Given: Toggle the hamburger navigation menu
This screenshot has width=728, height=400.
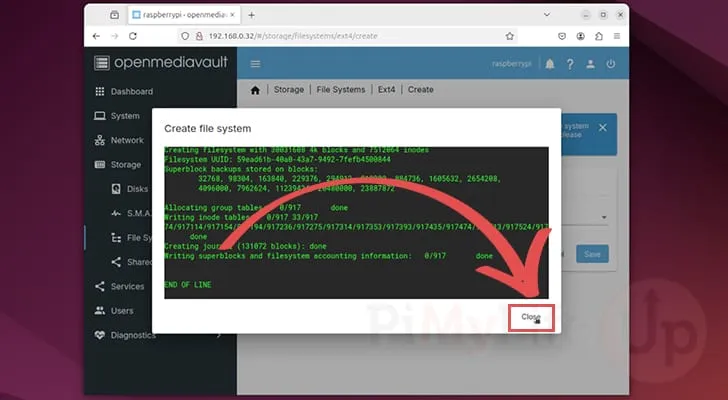Looking at the screenshot, I should tap(255, 64).
